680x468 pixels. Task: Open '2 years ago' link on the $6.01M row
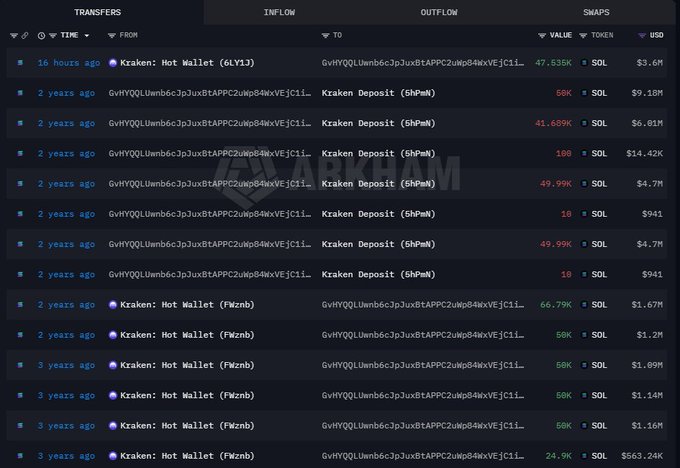[x=66, y=123]
